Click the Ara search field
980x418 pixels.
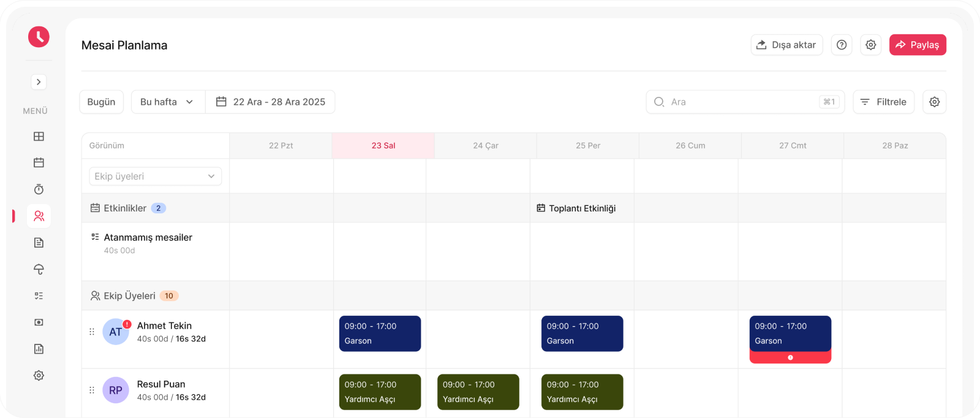coord(744,102)
